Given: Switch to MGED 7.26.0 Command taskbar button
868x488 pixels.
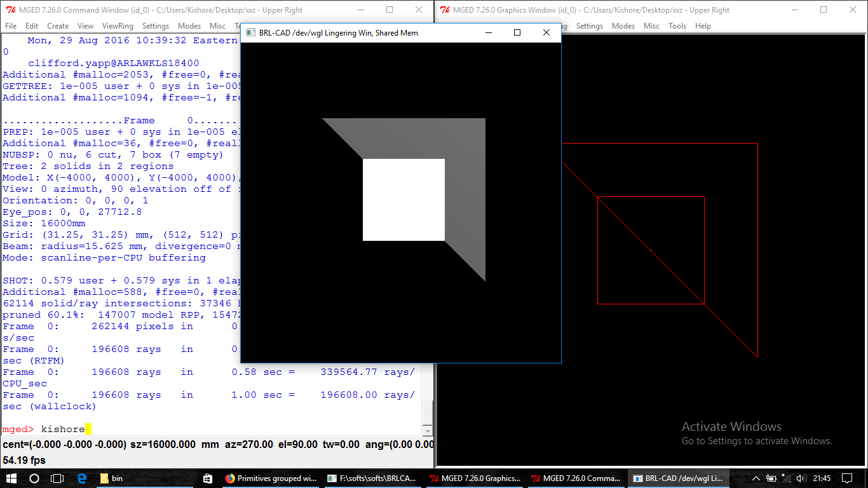Looking at the screenshot, I should pyautogui.click(x=576, y=478).
